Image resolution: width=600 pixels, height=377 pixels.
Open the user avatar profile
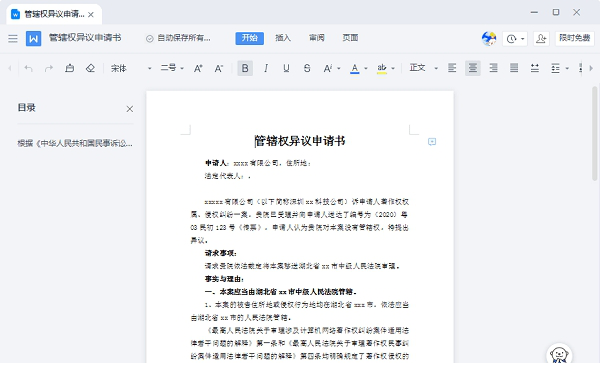[489, 38]
